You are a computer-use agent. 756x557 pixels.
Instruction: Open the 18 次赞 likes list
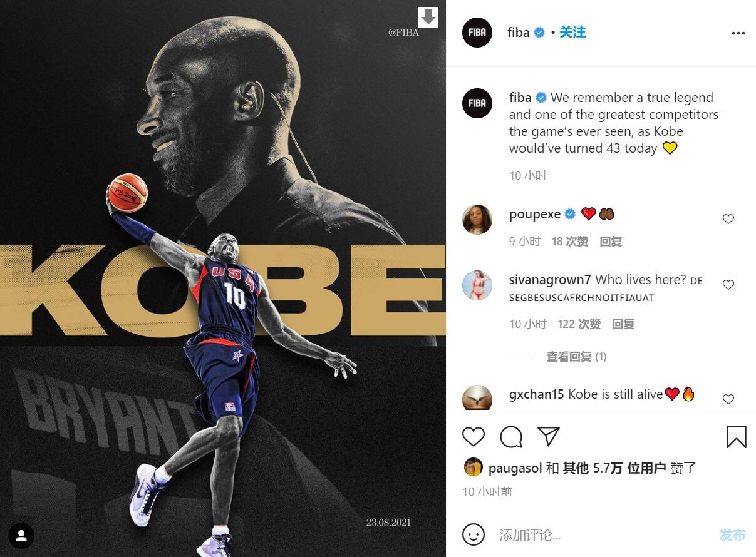tap(570, 242)
